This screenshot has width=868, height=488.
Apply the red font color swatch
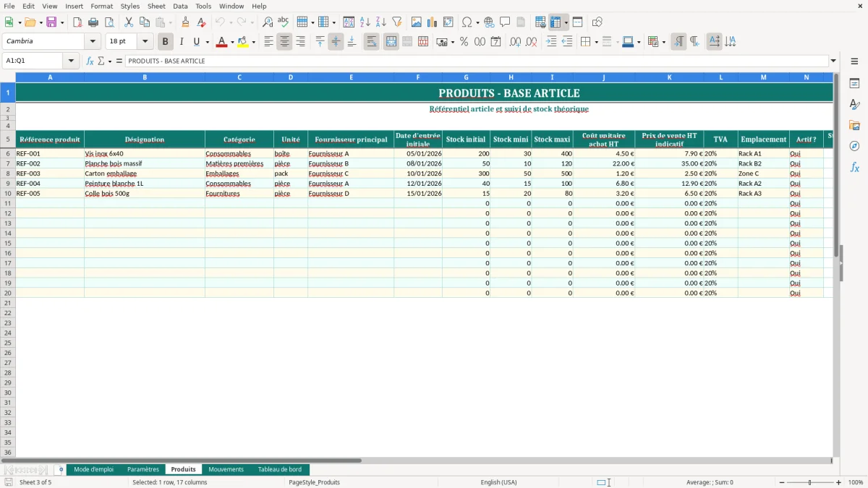click(221, 42)
